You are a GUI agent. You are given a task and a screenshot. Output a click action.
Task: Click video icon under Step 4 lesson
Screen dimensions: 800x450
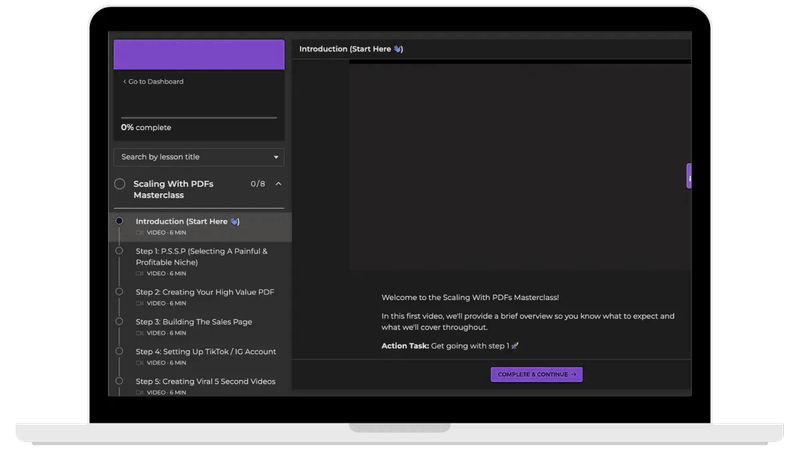click(x=139, y=363)
